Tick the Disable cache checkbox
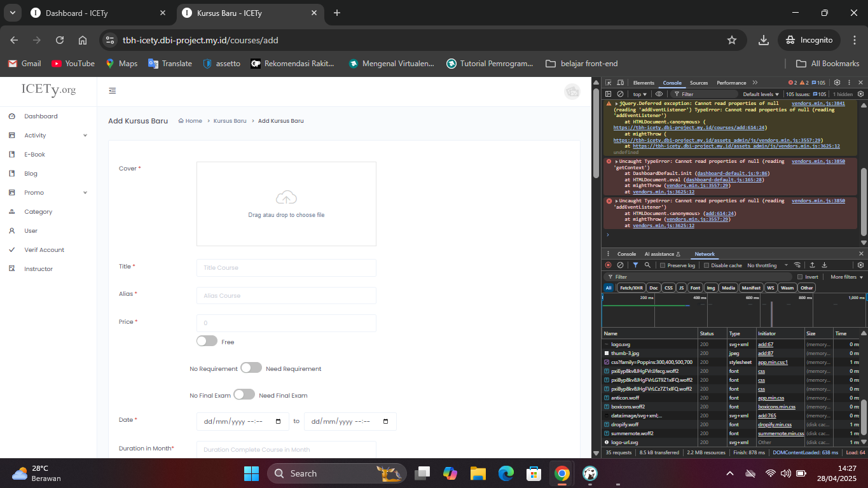Screen dimensions: 868x488 point(706,265)
